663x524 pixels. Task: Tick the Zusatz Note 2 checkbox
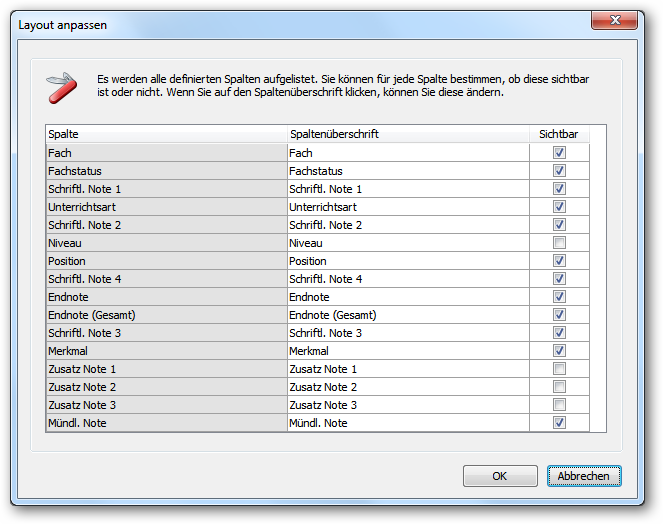(x=559, y=387)
